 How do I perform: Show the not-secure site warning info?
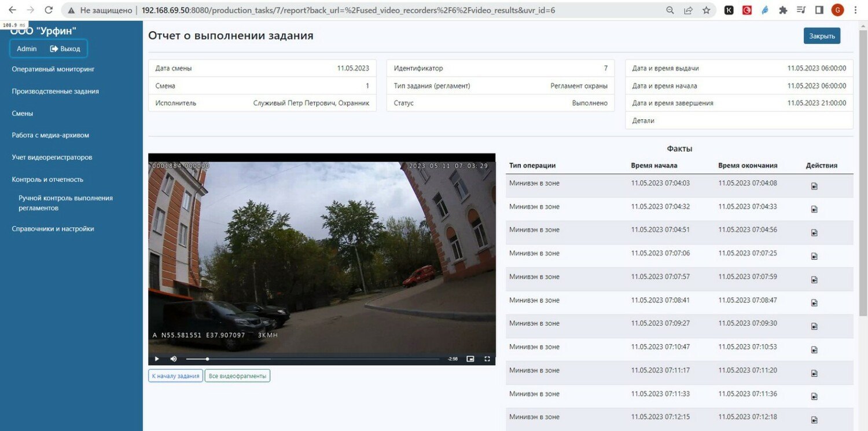click(100, 10)
